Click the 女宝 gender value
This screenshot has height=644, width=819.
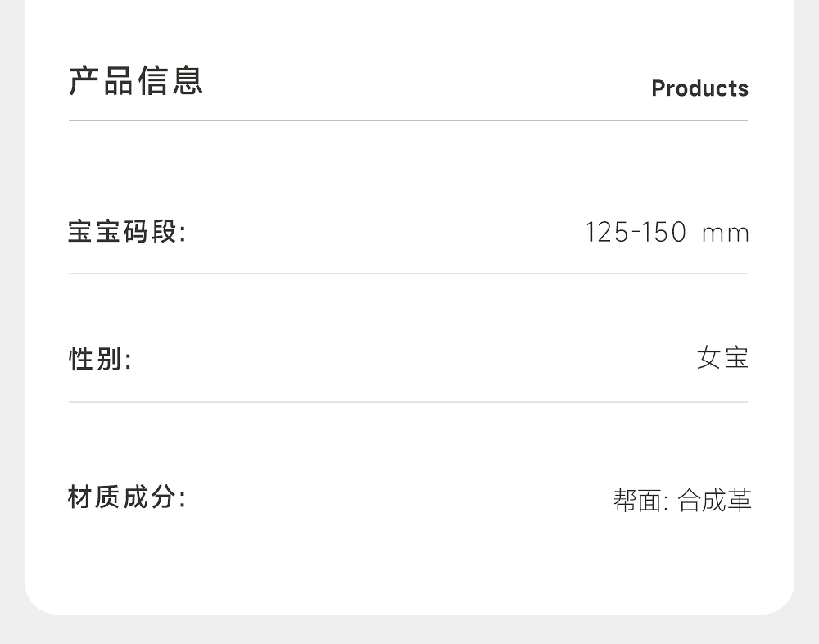pos(722,358)
